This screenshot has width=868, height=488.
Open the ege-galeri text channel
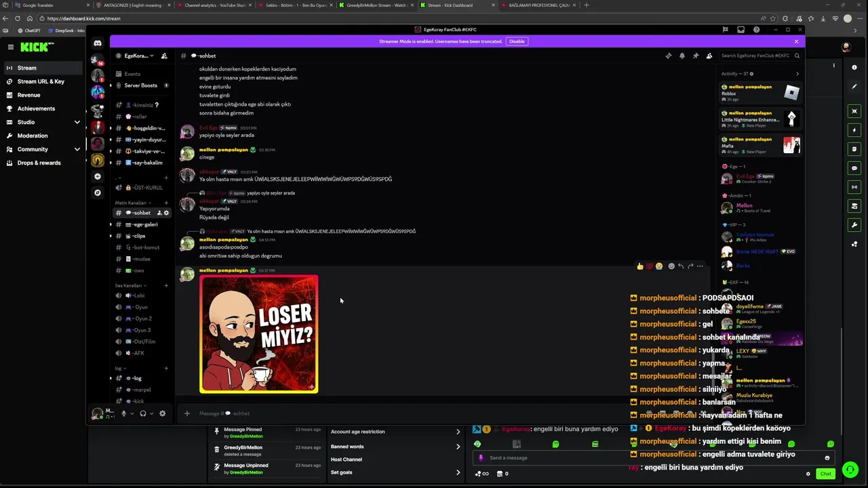(141, 224)
